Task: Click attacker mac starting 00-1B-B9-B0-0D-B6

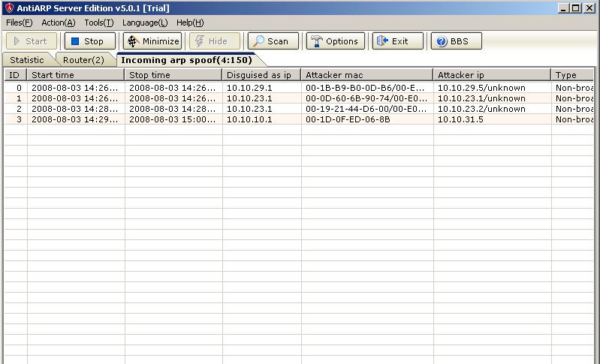Action: [365, 88]
